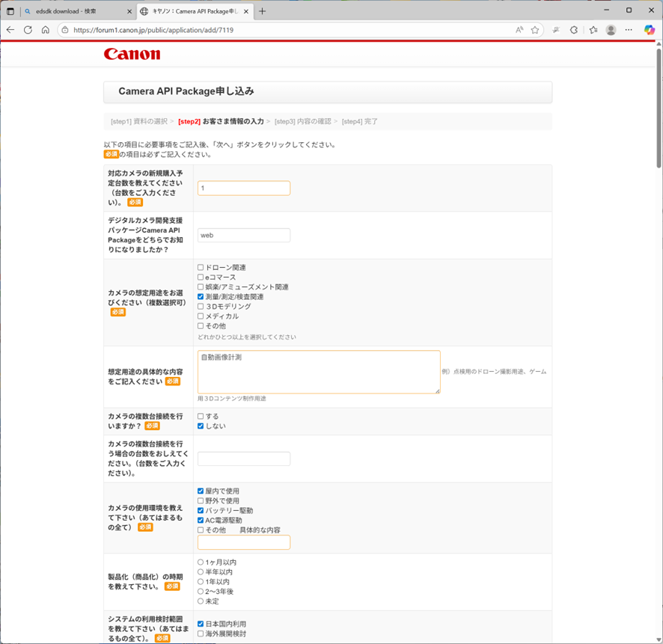Image resolution: width=663 pixels, height=644 pixels.
Task: Tick the 海外展開検討 checkbox
Action: (201, 634)
